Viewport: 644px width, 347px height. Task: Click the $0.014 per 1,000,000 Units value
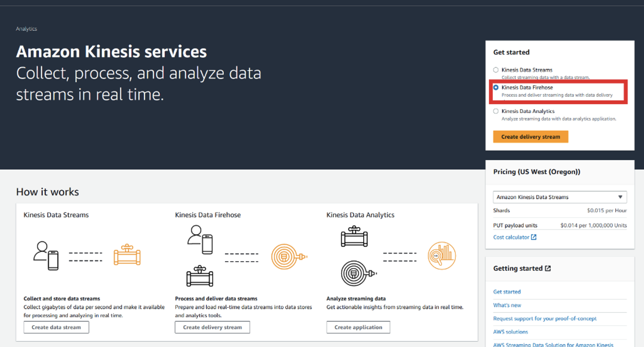pyautogui.click(x=594, y=225)
